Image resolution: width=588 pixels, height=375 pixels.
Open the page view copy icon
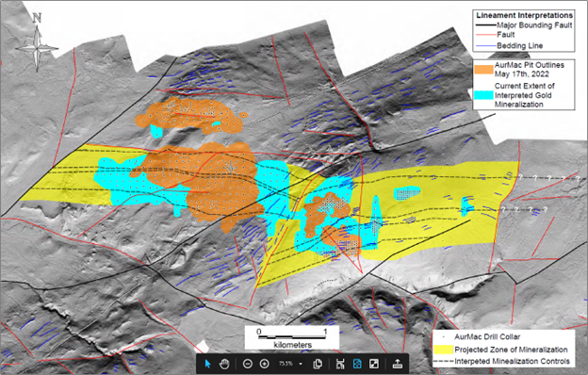coord(318,364)
